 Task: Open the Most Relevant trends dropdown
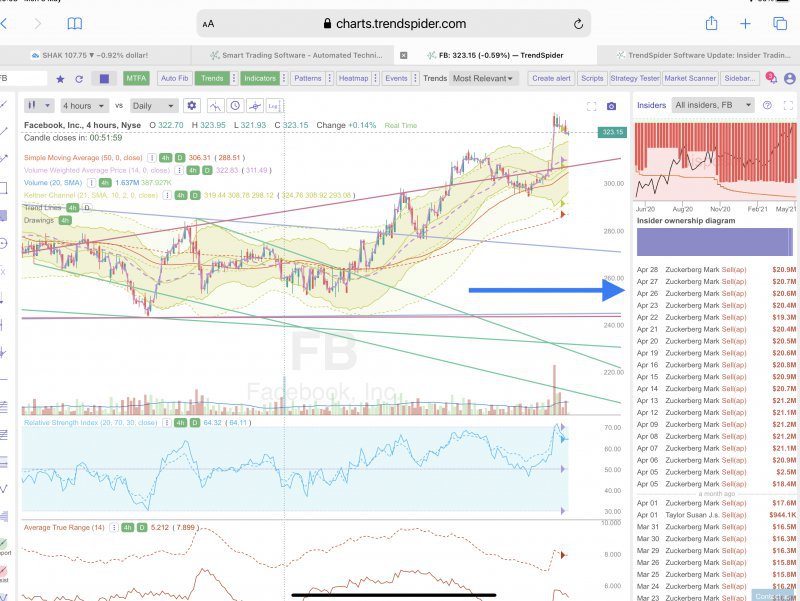483,79
